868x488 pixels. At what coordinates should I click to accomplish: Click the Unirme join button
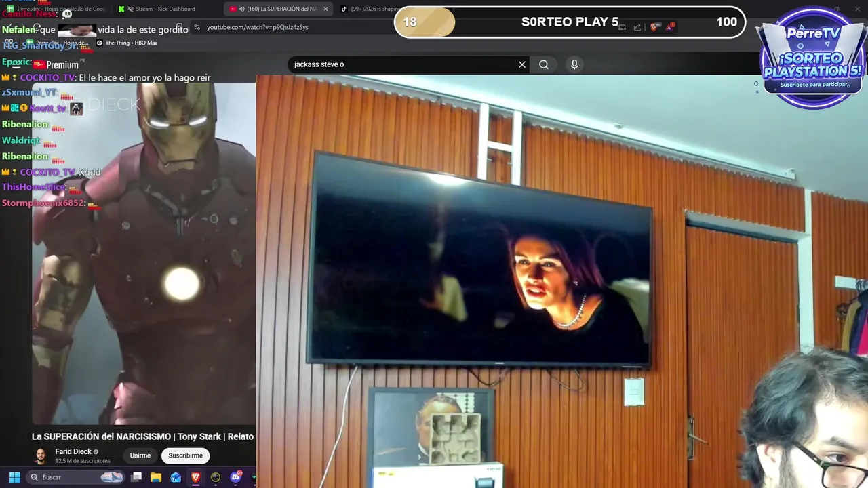coord(140,455)
